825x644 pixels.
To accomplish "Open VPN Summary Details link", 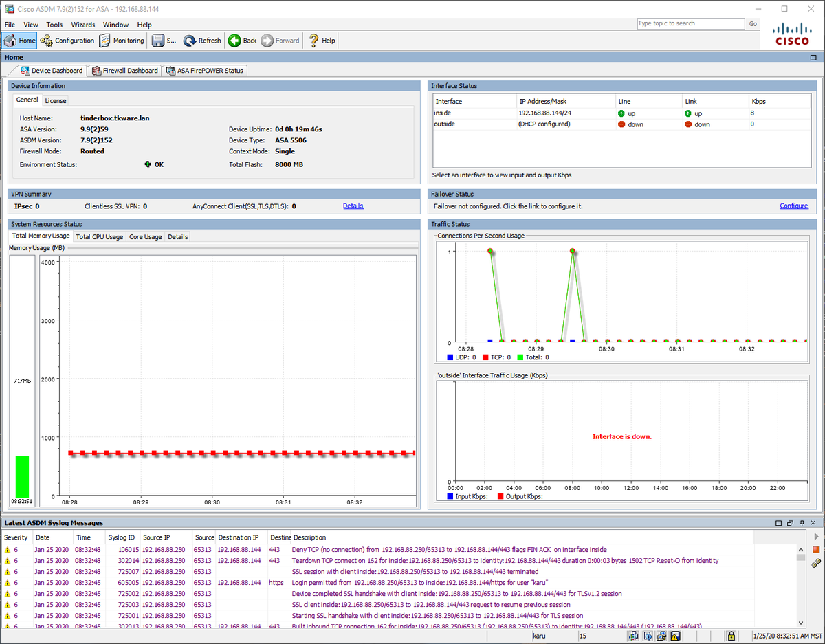I will click(x=353, y=206).
